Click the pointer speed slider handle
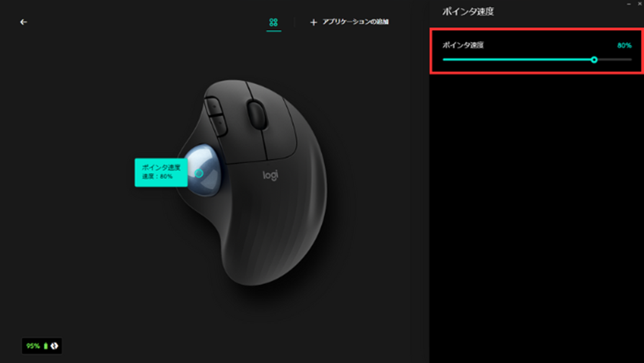Viewport: 644px width, 363px height. tap(594, 60)
